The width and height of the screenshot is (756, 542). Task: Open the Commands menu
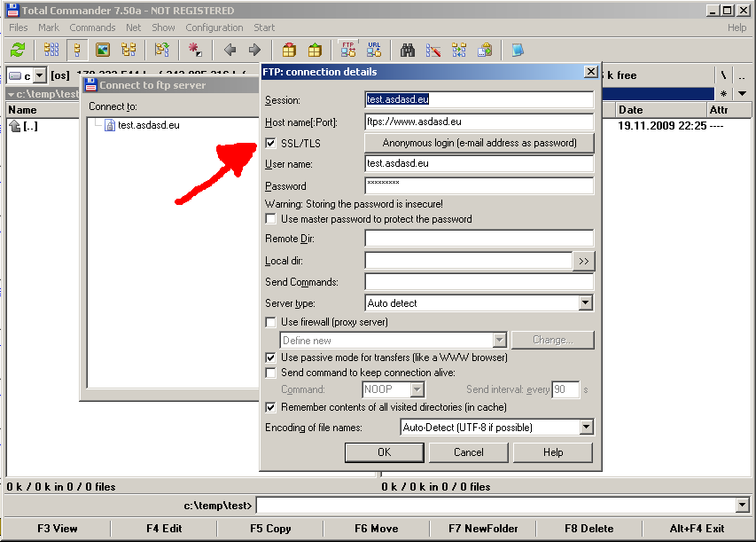pos(92,27)
